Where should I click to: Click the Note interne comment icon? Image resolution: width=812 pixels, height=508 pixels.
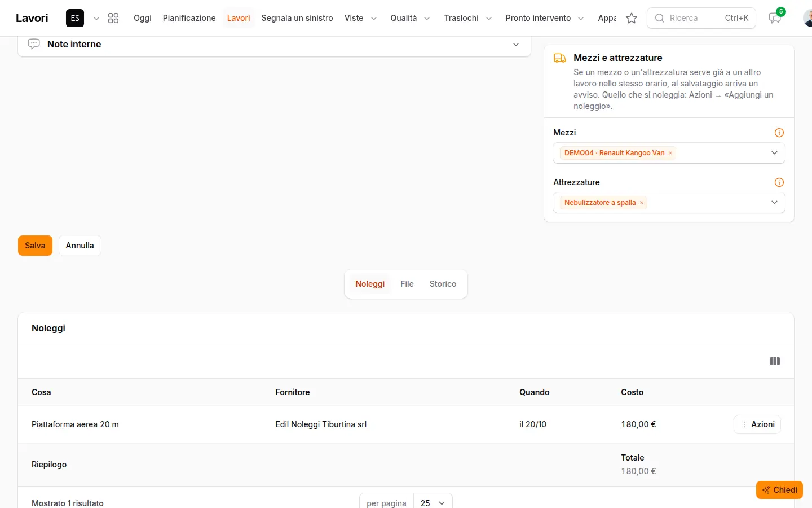tap(34, 44)
